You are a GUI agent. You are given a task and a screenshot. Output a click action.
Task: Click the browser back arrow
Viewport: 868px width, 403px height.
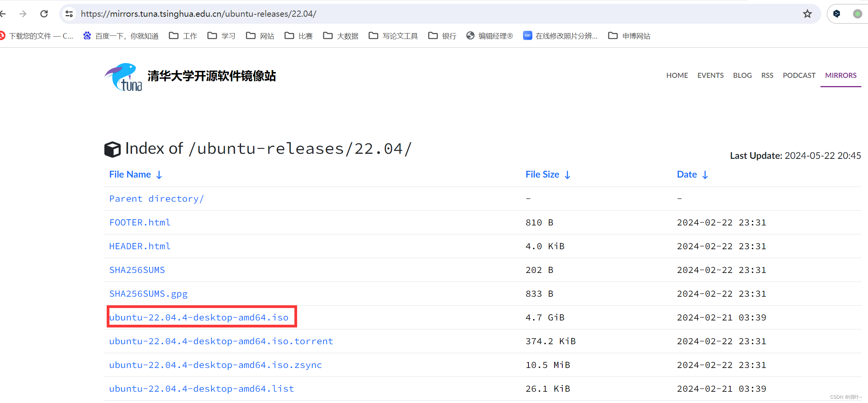[x=3, y=14]
